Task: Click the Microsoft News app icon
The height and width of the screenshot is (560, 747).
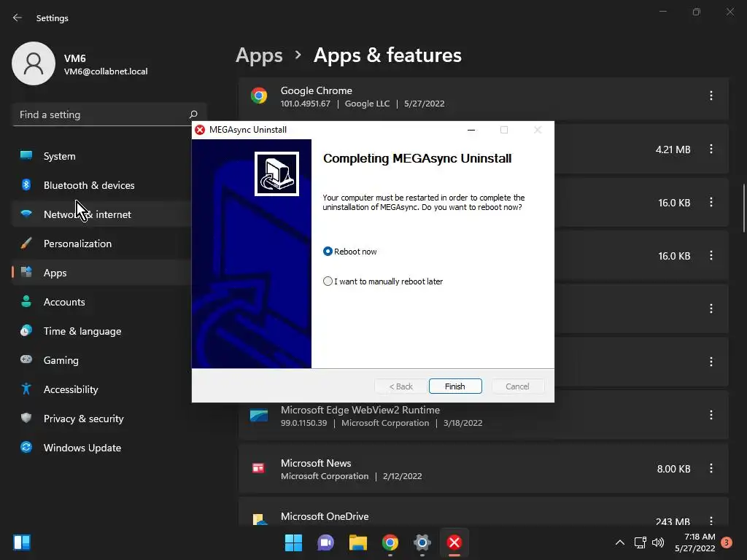Action: coord(258,469)
